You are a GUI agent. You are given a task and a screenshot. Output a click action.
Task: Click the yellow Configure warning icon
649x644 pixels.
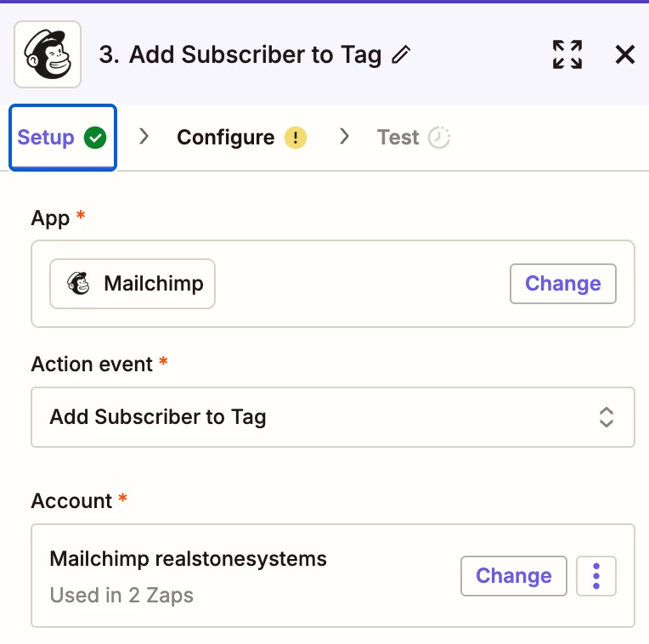click(x=295, y=138)
